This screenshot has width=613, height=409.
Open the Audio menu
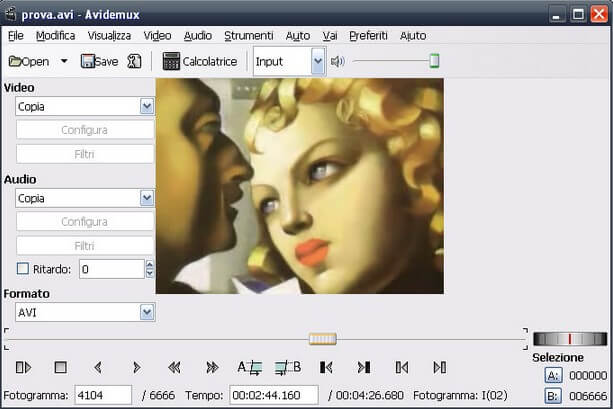(198, 36)
